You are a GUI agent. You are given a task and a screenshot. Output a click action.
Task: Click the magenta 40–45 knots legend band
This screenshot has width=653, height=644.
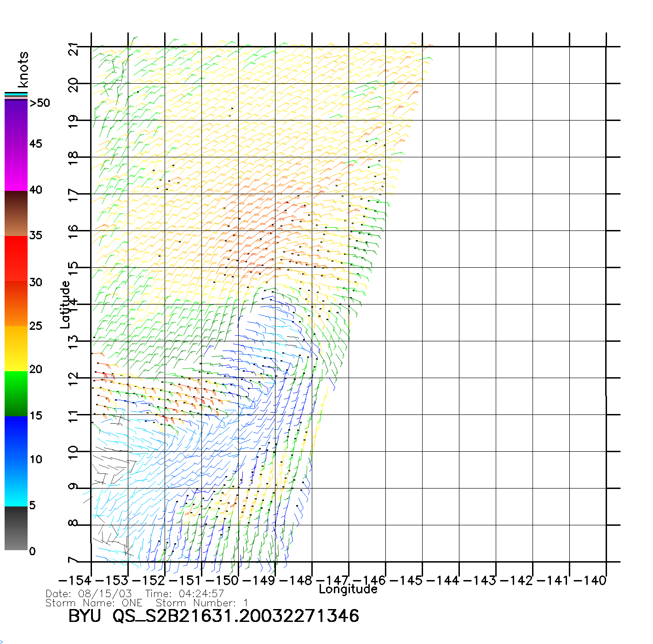pos(16,168)
